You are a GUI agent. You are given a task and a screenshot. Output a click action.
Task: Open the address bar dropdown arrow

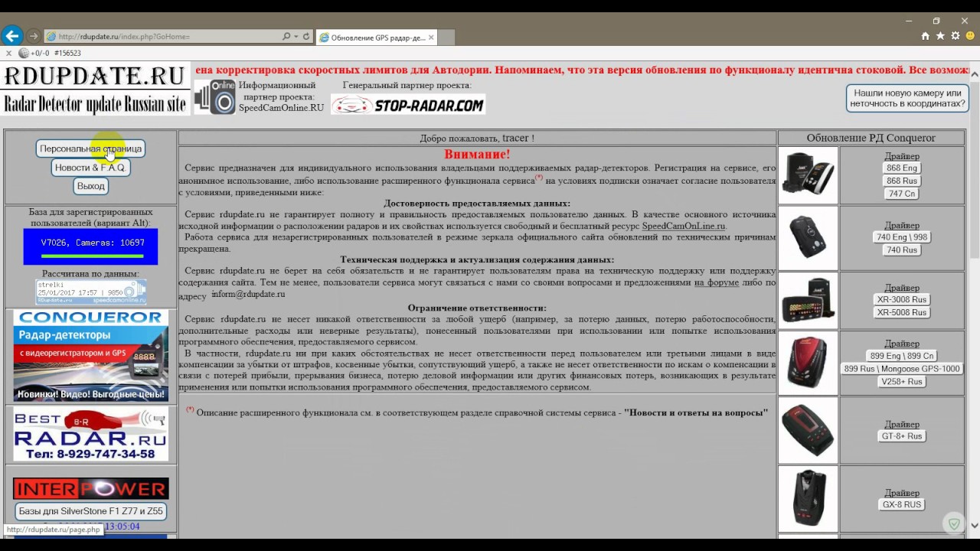tap(296, 36)
